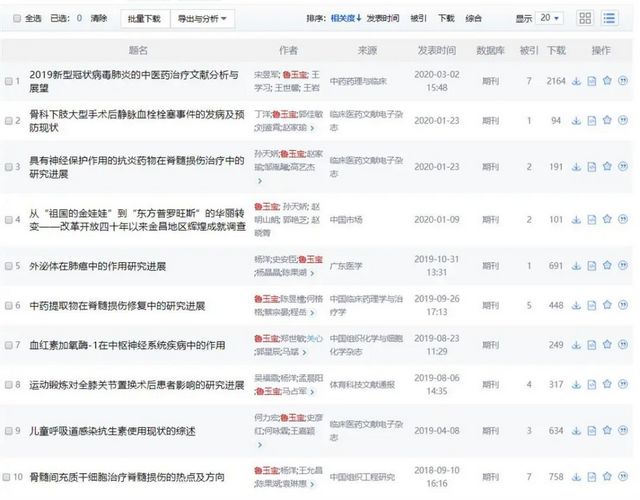Expand more authors in row 3
This screenshot has width=640, height=500.
260,180
